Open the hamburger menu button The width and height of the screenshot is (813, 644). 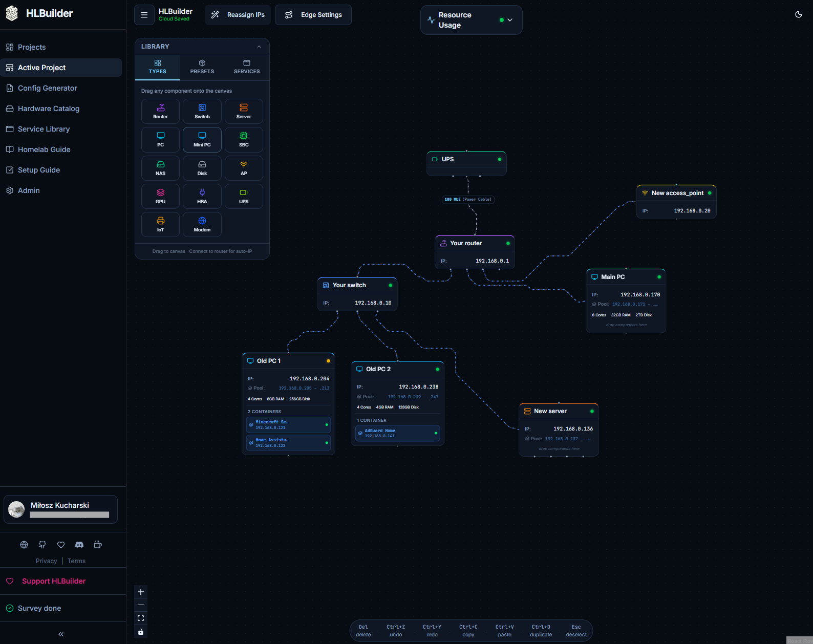click(144, 15)
